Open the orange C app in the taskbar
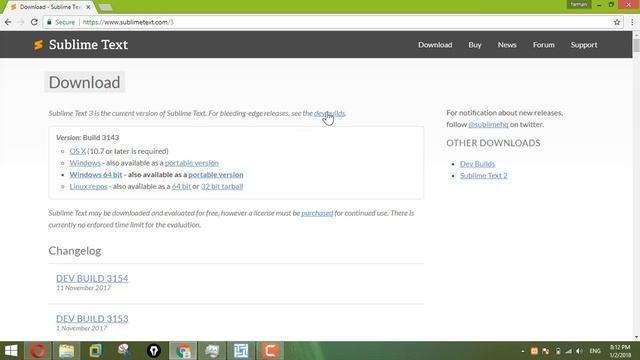Screen dimensions: 640x360 (x=270, y=351)
